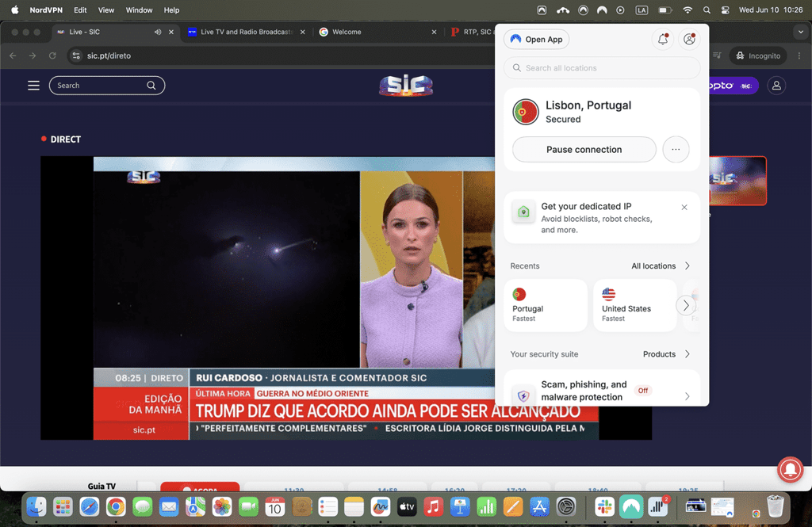
Task: Open SIC user account icon
Action: click(776, 86)
